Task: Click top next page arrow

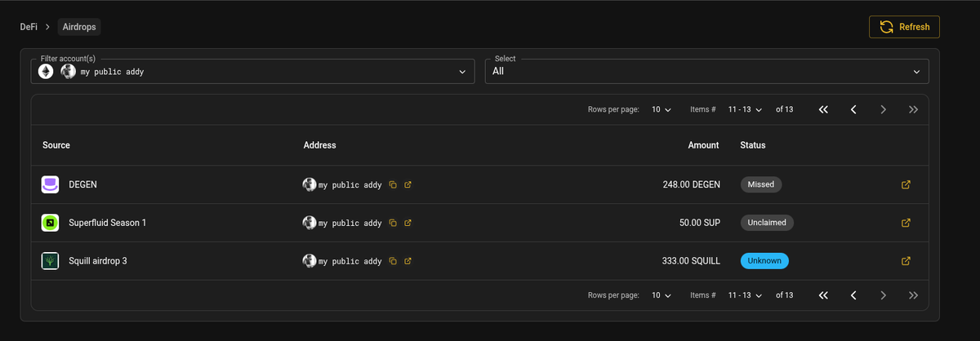Action: coord(883,109)
